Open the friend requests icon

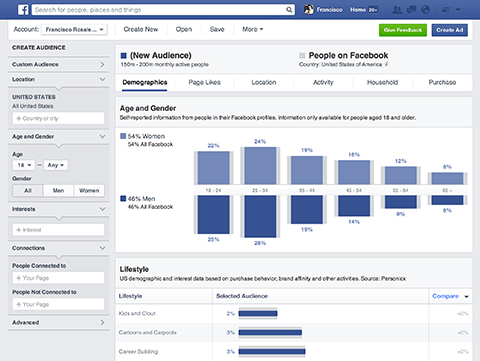click(397, 10)
